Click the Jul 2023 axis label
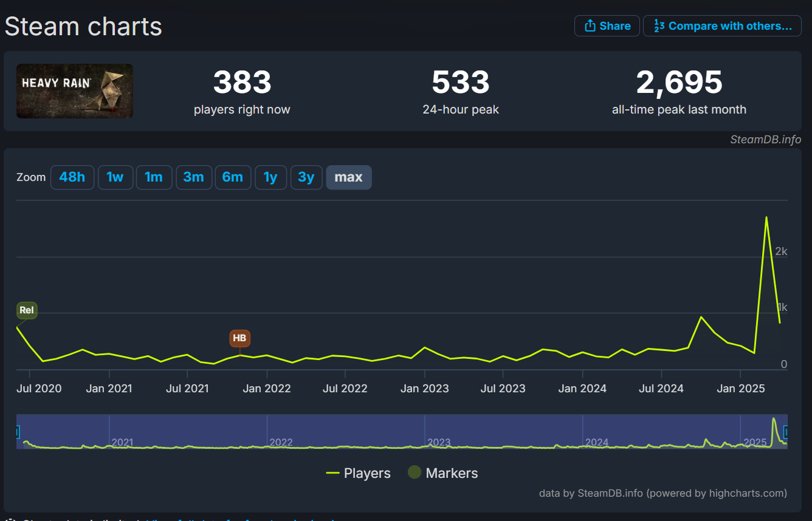Image resolution: width=812 pixels, height=521 pixels. [x=503, y=389]
